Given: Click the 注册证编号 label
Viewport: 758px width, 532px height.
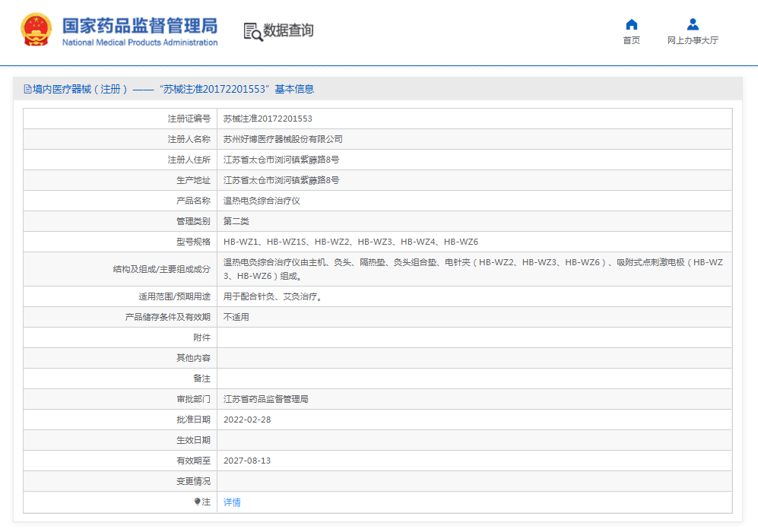Looking at the screenshot, I should coord(189,119).
